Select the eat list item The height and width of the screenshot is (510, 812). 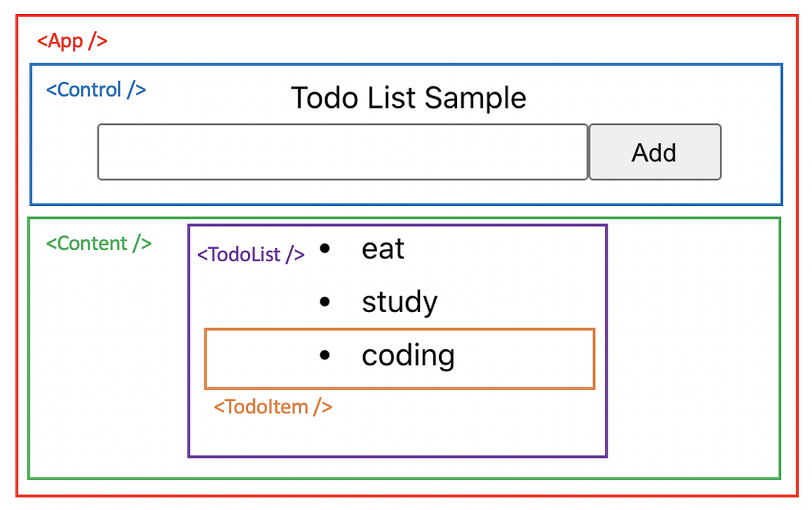tap(382, 248)
